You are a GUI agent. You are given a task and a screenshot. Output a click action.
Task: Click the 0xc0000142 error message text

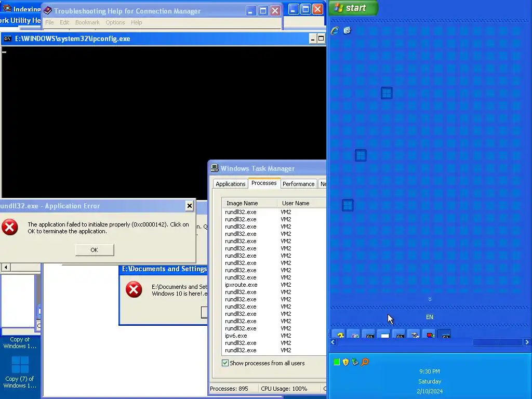108,228
